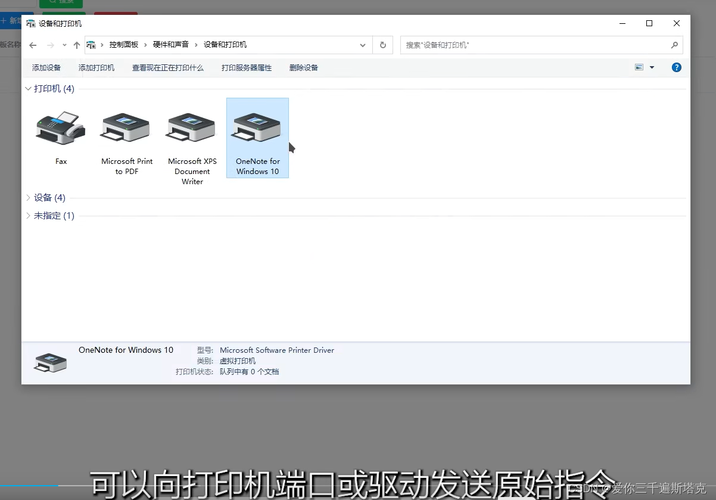This screenshot has width=716, height=500.
Task: Click 设备和打印机 breadcrumb segment
Action: click(x=225, y=45)
